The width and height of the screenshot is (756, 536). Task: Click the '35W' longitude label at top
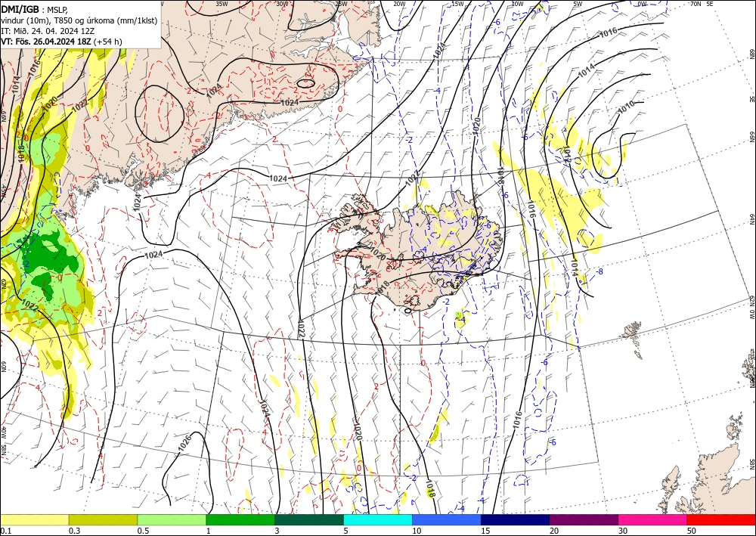(x=222, y=4)
